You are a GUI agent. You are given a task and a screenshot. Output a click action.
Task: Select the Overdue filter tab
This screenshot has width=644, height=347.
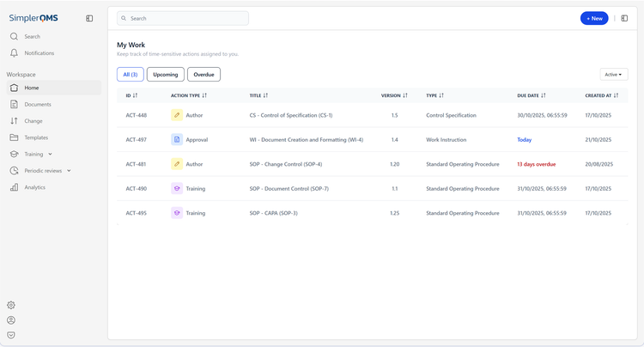click(204, 75)
